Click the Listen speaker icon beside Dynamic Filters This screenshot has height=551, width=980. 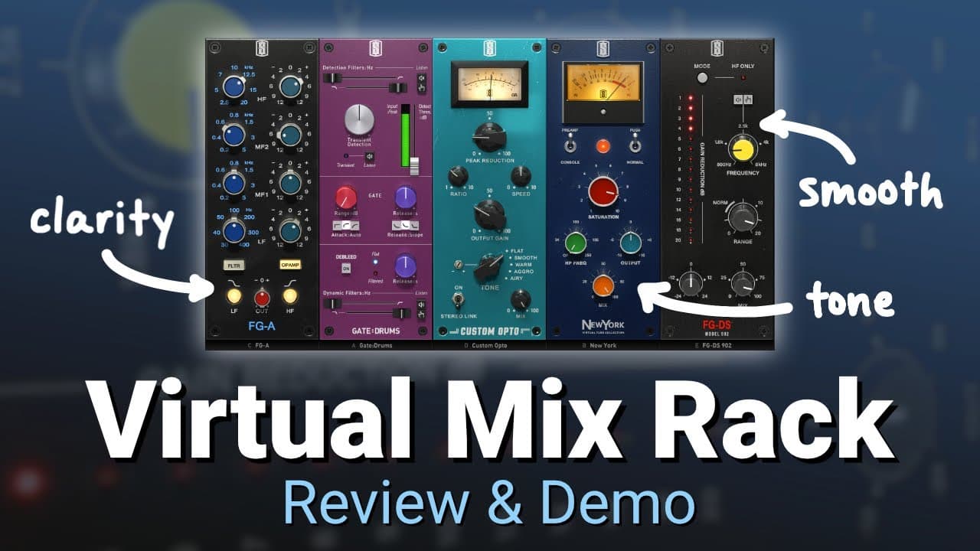[x=421, y=303]
